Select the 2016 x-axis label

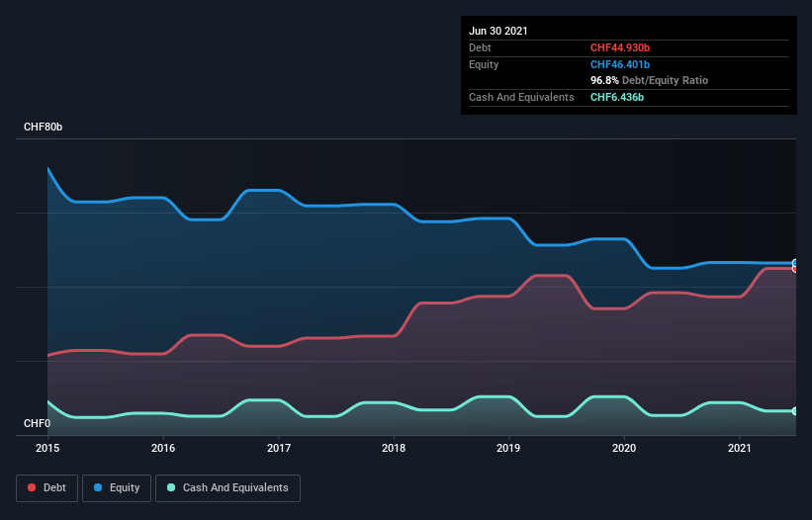point(163,448)
